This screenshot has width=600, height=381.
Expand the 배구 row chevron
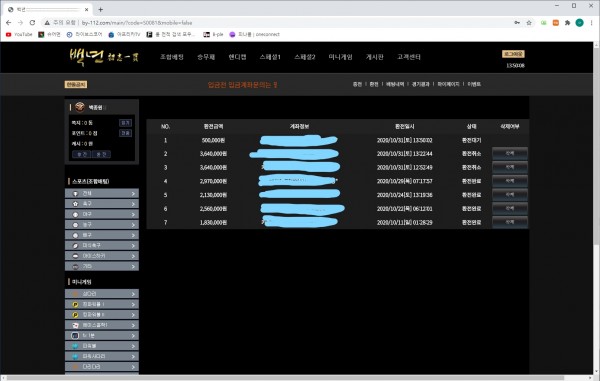pyautogui.click(x=133, y=235)
